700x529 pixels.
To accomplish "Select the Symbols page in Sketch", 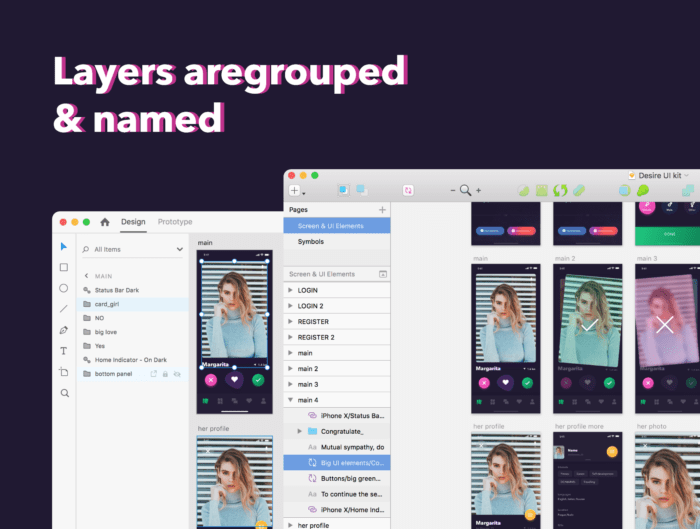I will tap(337, 242).
